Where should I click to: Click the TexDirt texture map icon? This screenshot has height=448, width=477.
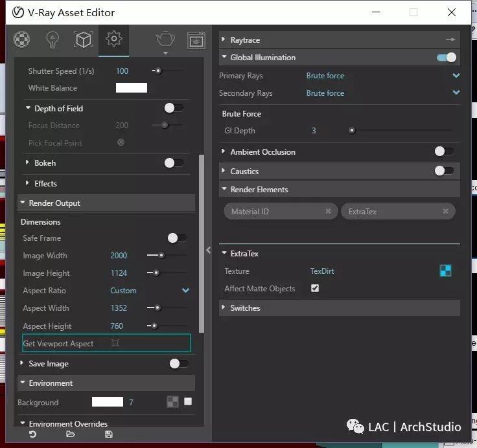446,271
